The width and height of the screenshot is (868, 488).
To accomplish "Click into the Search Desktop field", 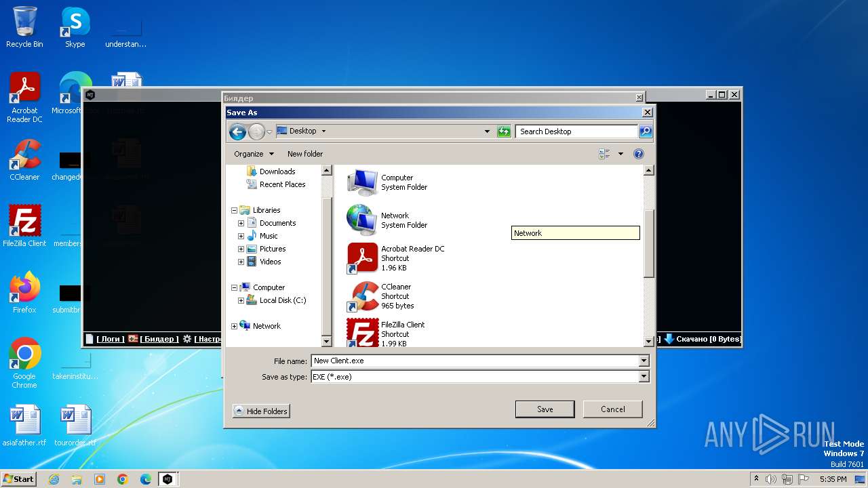I will click(x=576, y=131).
